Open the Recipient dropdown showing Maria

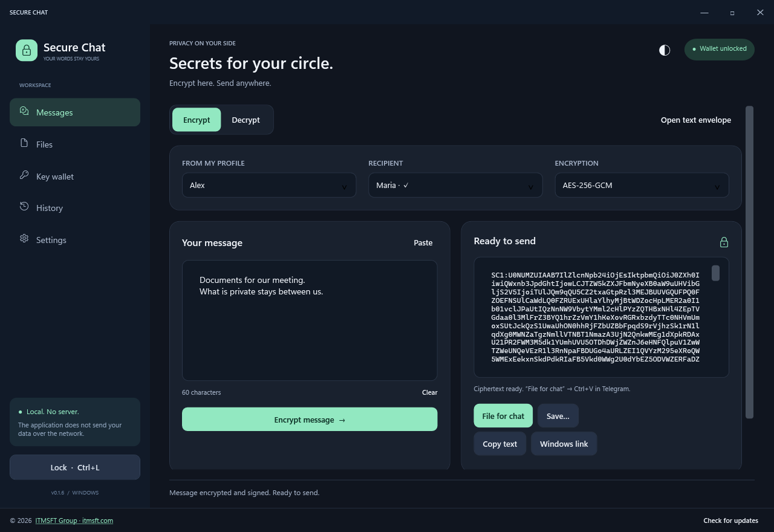point(455,186)
